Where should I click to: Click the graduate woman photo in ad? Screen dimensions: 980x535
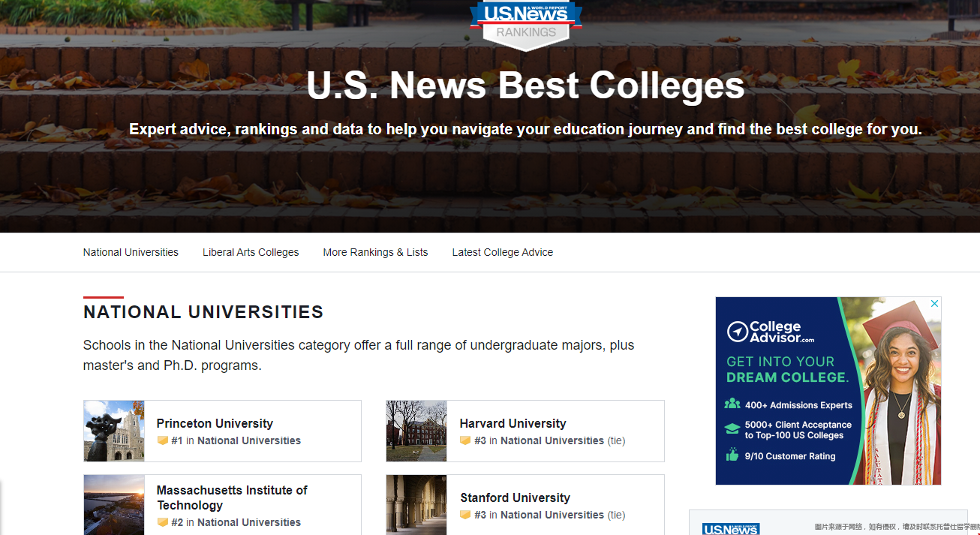tap(902, 391)
